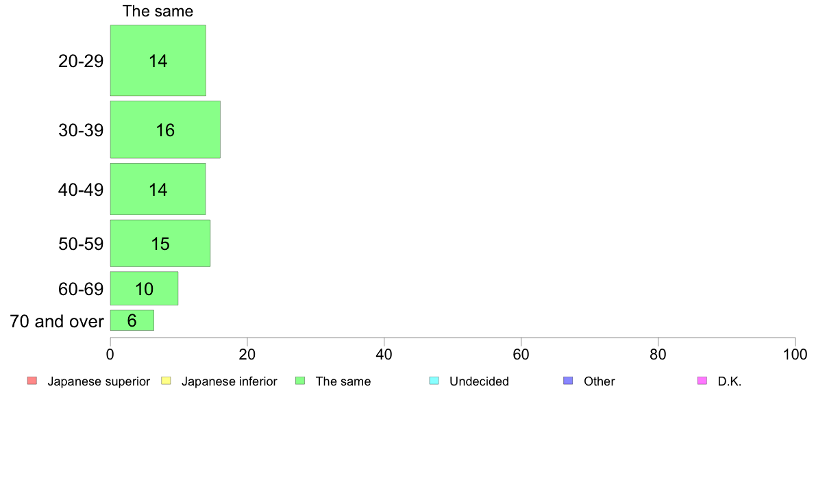This screenshot has width=814, height=504.
Task: Click the 40 tick on x-axis
Action: [384, 355]
